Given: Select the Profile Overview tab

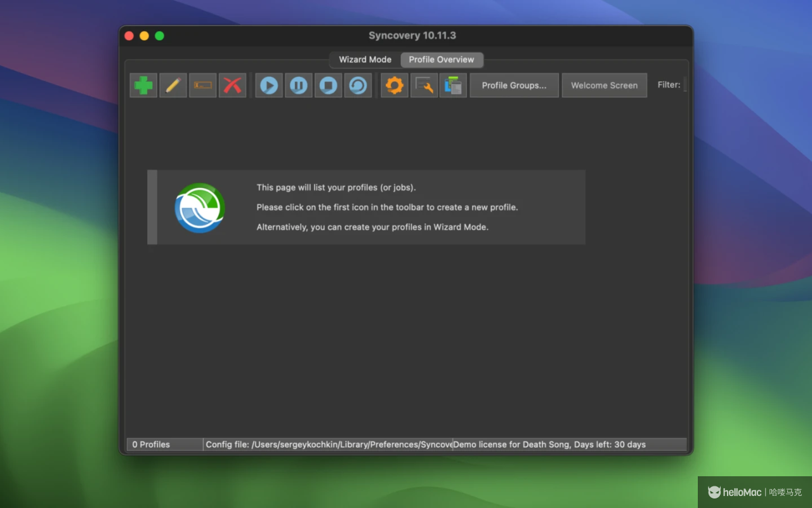Looking at the screenshot, I should pos(442,60).
